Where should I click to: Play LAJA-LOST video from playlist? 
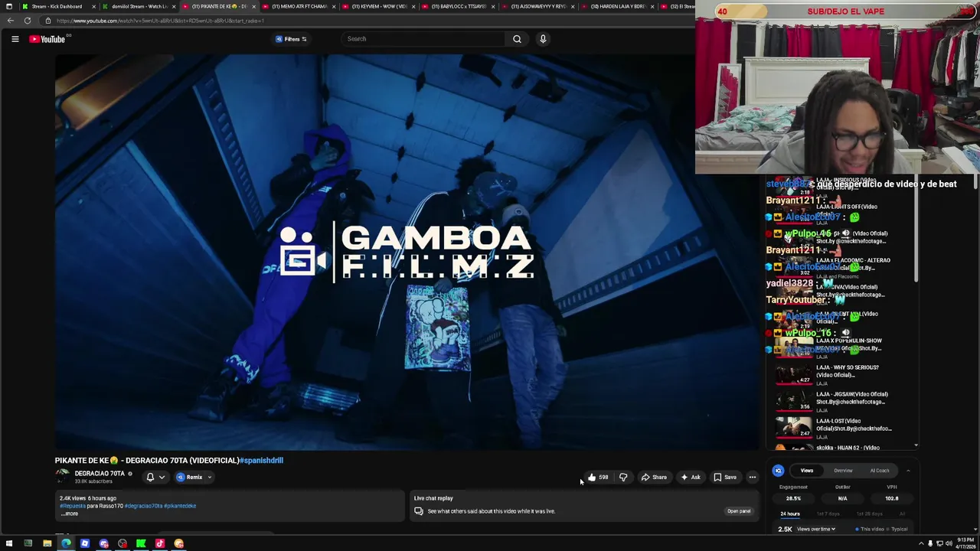pos(842,429)
